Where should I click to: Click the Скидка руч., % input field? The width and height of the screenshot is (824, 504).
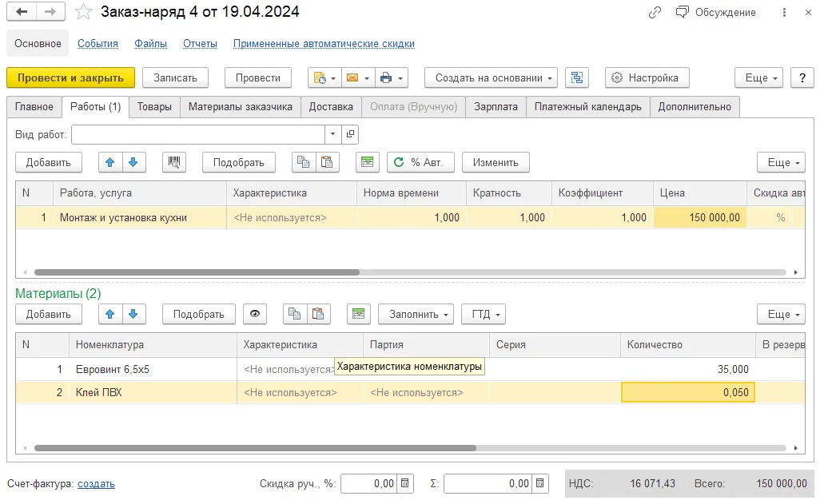tap(369, 483)
